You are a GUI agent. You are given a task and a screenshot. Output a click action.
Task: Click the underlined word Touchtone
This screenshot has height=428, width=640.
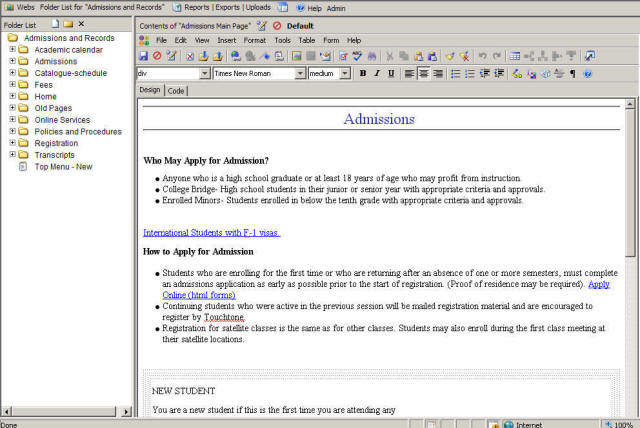[224, 317]
